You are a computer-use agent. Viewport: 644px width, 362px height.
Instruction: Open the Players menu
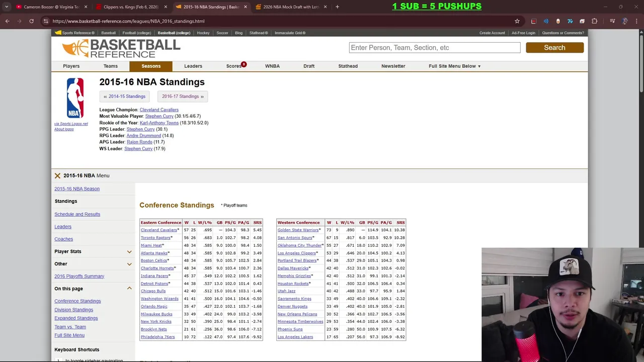click(71, 66)
